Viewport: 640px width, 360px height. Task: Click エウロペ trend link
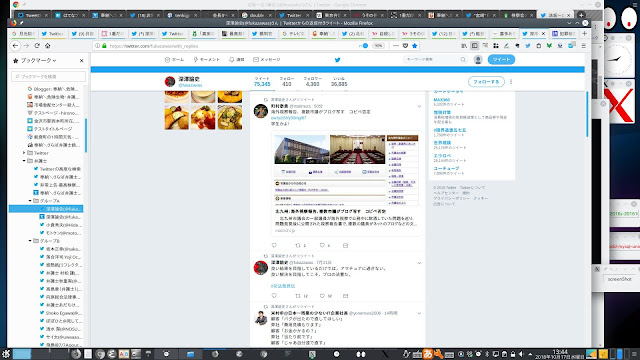point(442,156)
